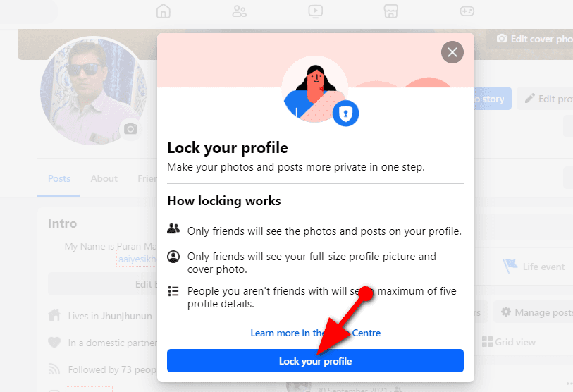
Task: Go to Facebook Home icon
Action: [x=164, y=11]
